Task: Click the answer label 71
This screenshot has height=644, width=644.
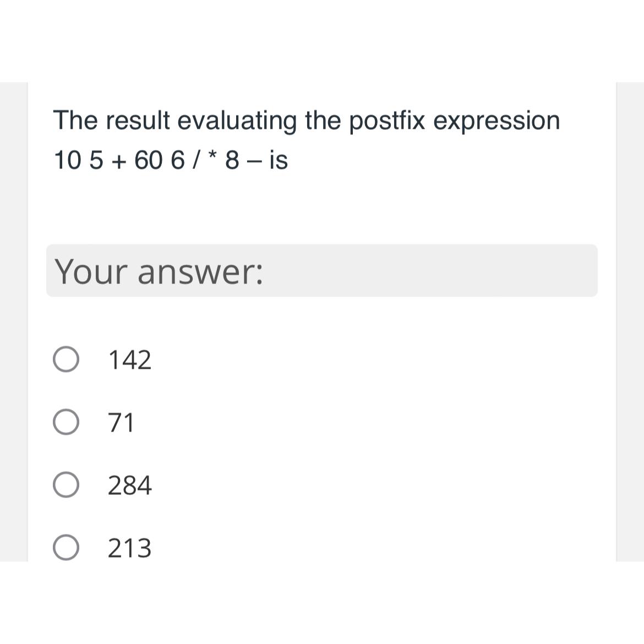Action: pos(120,422)
